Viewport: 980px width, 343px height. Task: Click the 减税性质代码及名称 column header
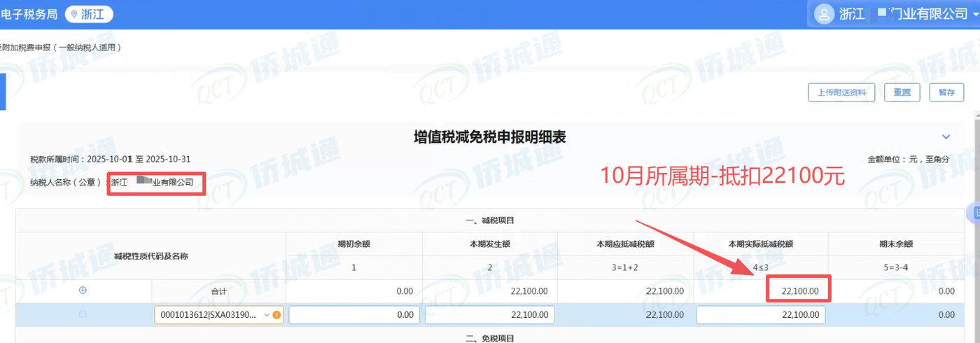click(x=151, y=256)
